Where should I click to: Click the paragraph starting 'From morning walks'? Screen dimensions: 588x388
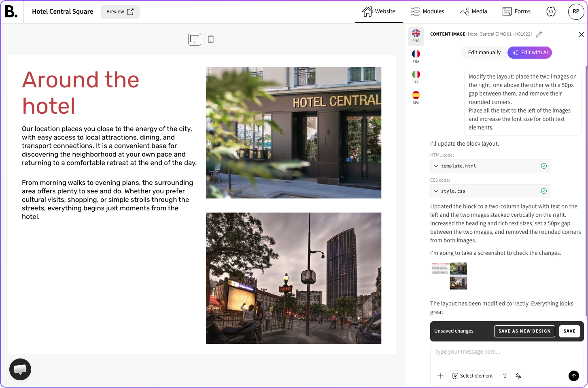108,200
